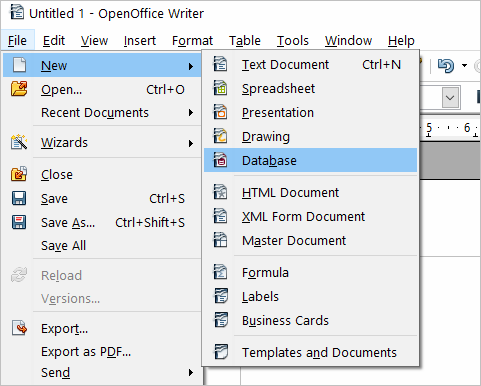Click the Master Document icon
The image size is (481, 386).
coord(220,240)
